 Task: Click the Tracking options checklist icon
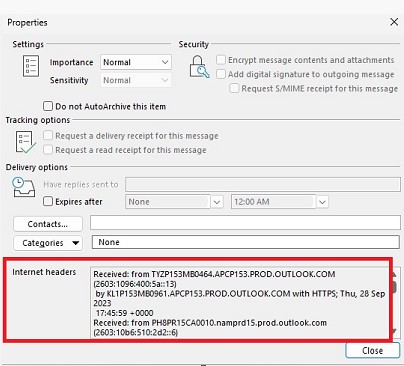[x=25, y=142]
